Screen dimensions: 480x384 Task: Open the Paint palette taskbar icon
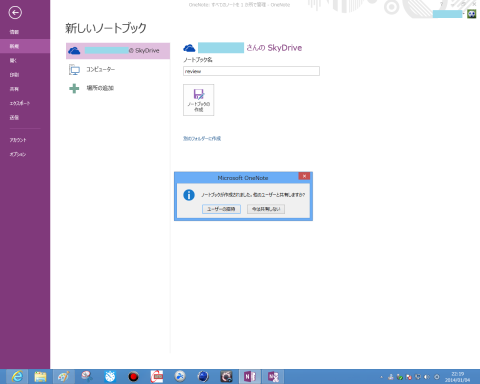(x=64, y=377)
